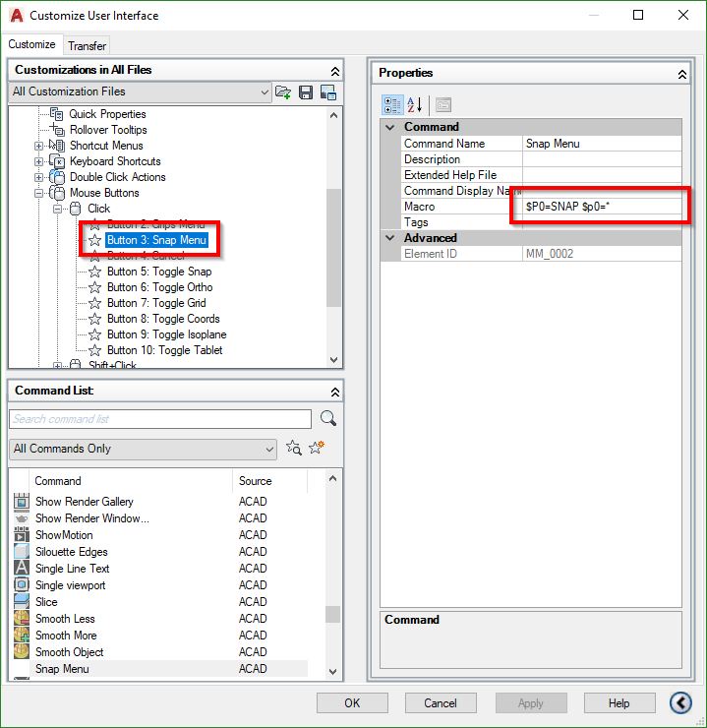Screen dimensions: 707x728
Task: Click command list scroll up arrow
Action: tap(332, 478)
